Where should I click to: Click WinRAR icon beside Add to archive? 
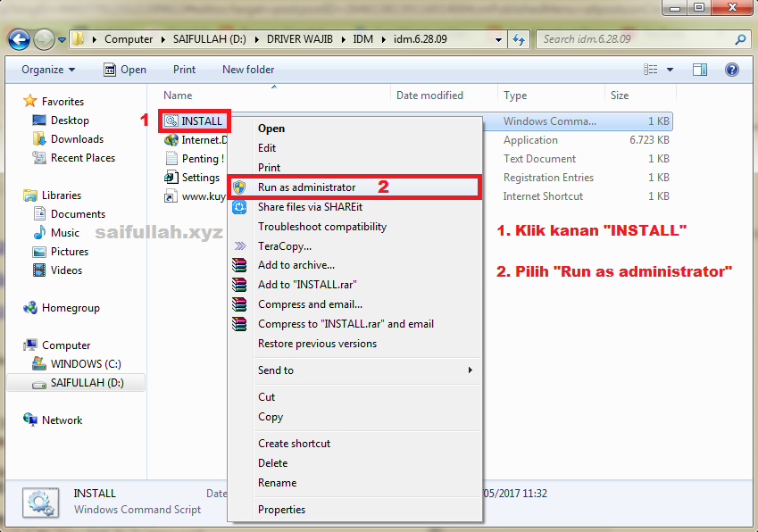[239, 265]
